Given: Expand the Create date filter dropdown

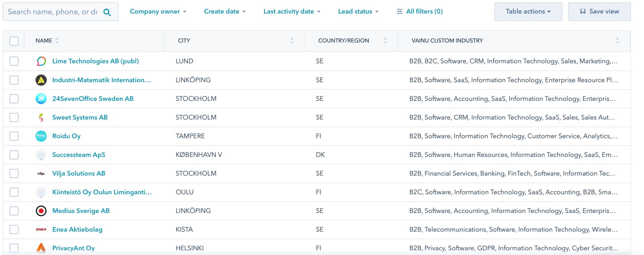Looking at the screenshot, I should [x=225, y=12].
